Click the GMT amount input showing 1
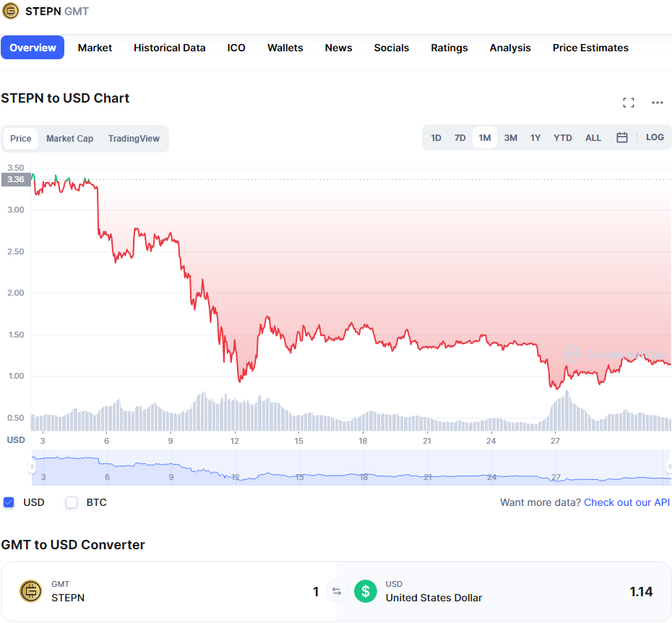672x623 pixels. point(316,592)
